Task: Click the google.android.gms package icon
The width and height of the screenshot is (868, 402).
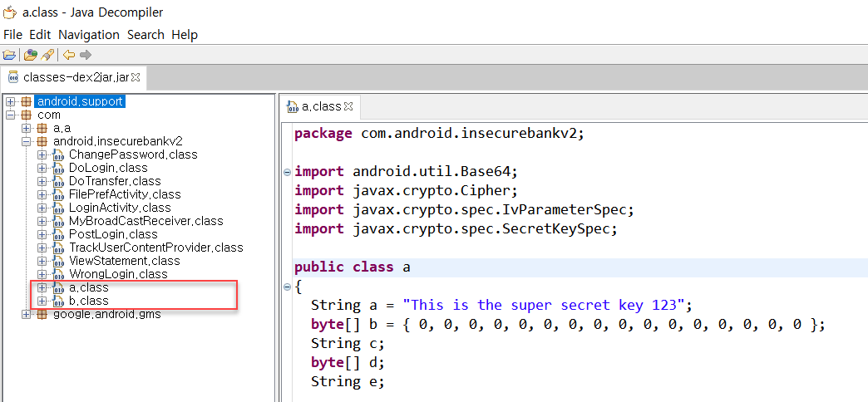Action: click(42, 314)
